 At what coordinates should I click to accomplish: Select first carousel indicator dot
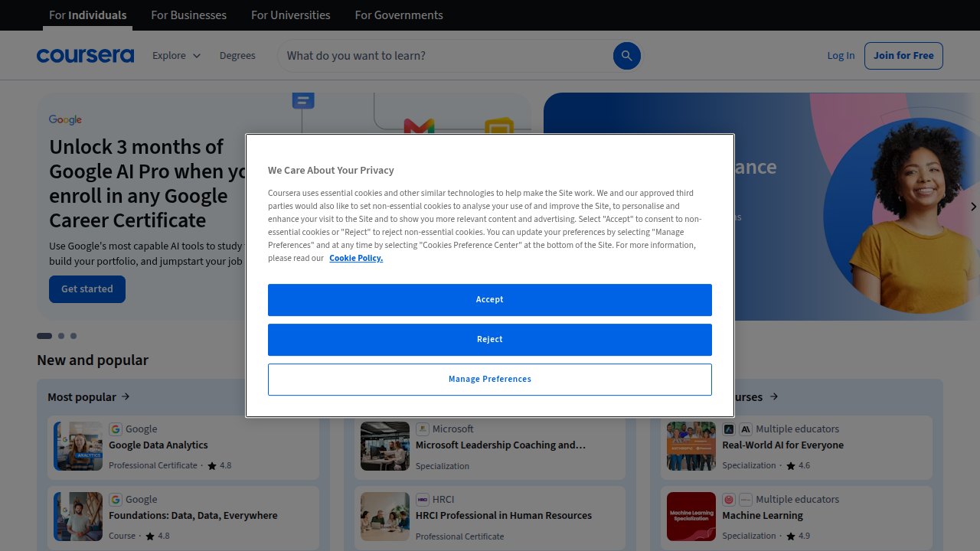[x=44, y=336]
